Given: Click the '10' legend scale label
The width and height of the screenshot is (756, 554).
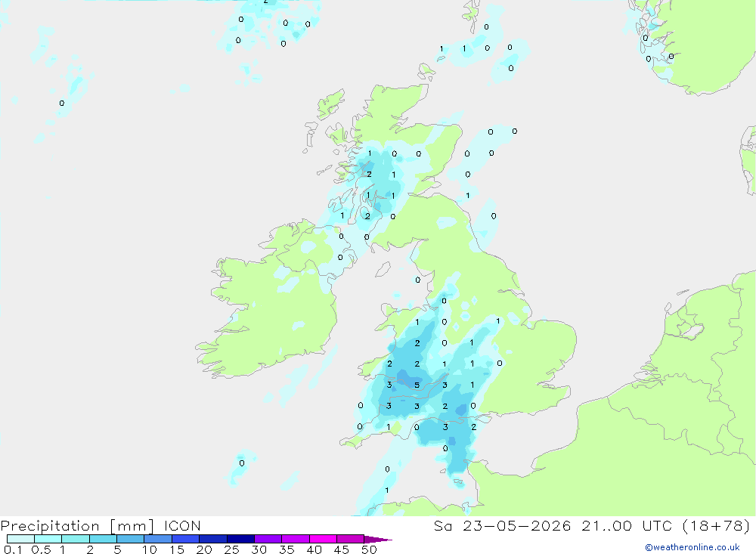Looking at the screenshot, I should [150, 549].
